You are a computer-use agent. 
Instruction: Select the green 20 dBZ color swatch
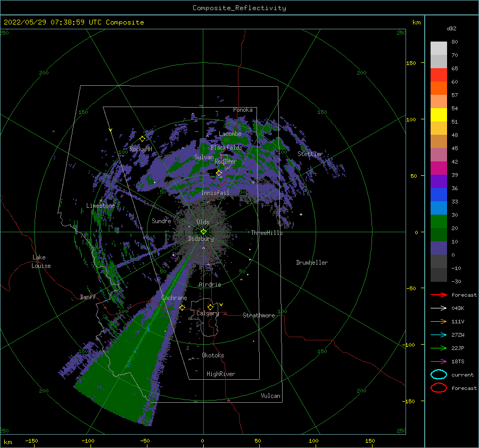point(439,222)
